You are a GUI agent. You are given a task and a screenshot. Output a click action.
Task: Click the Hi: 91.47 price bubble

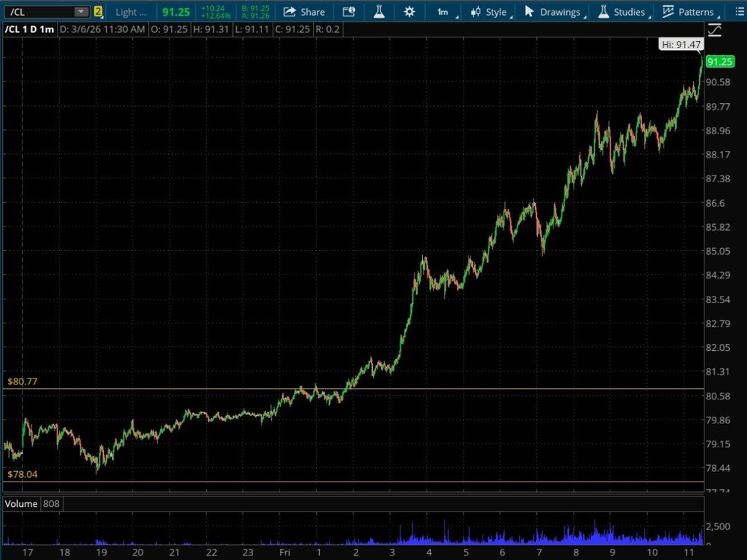pyautogui.click(x=681, y=45)
